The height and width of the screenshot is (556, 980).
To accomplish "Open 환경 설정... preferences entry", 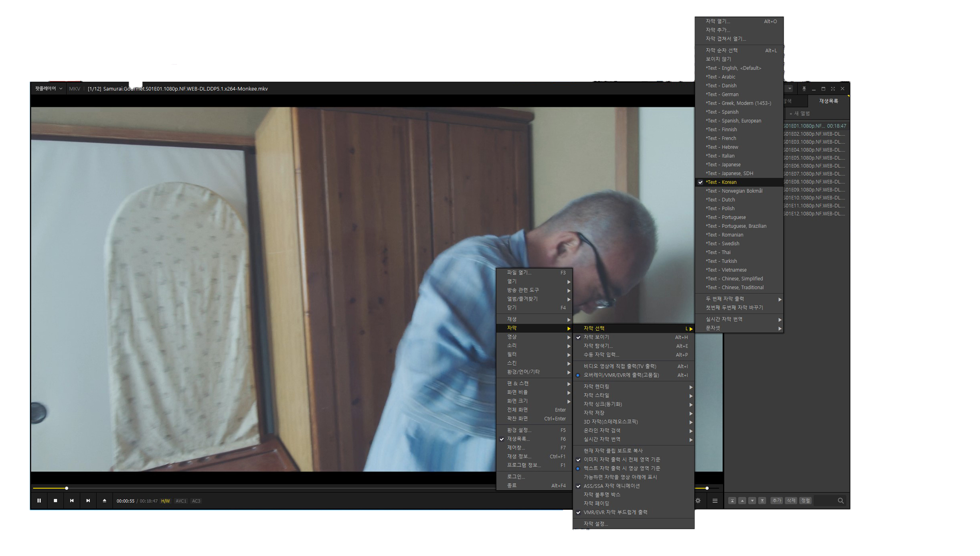I will click(x=534, y=430).
